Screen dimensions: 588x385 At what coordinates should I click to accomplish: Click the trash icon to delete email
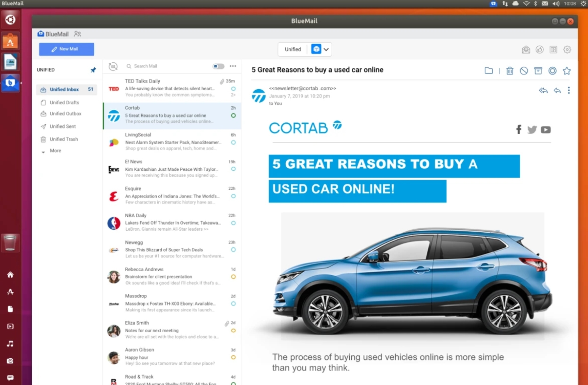coord(509,71)
